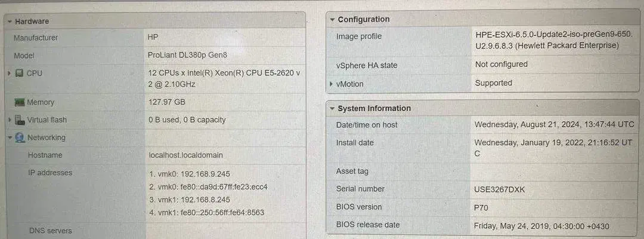The width and height of the screenshot is (644, 239).
Task: Expand the CPU row details
Action: click(10, 73)
